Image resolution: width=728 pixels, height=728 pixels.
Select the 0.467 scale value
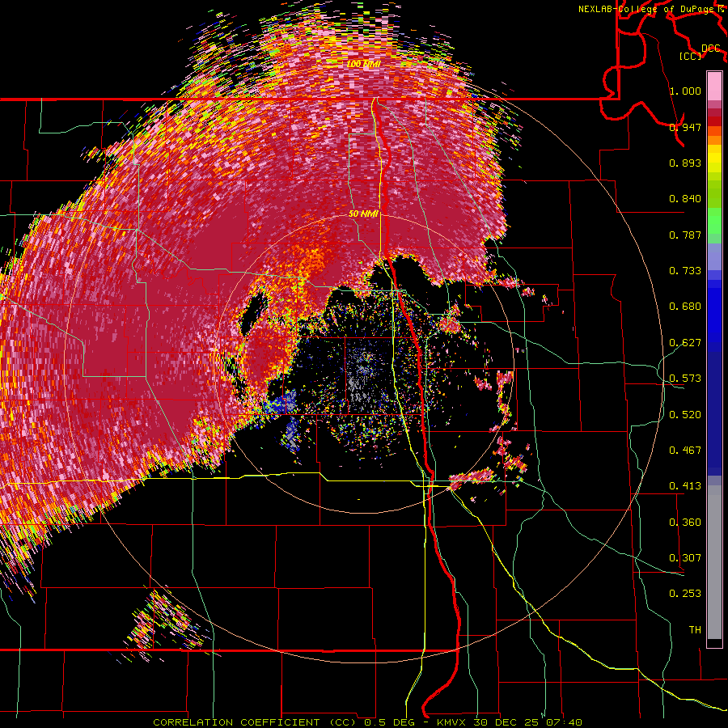pyautogui.click(x=685, y=451)
